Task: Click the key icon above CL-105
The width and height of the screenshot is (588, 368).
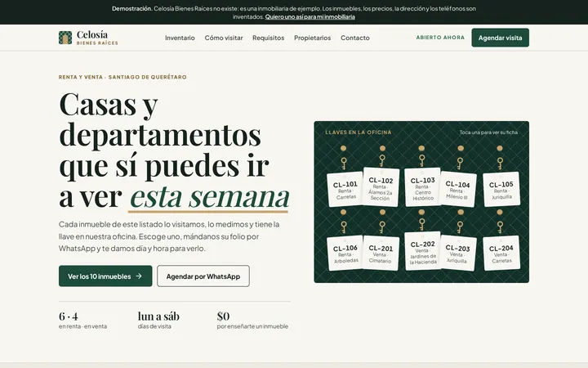Action: (x=500, y=163)
